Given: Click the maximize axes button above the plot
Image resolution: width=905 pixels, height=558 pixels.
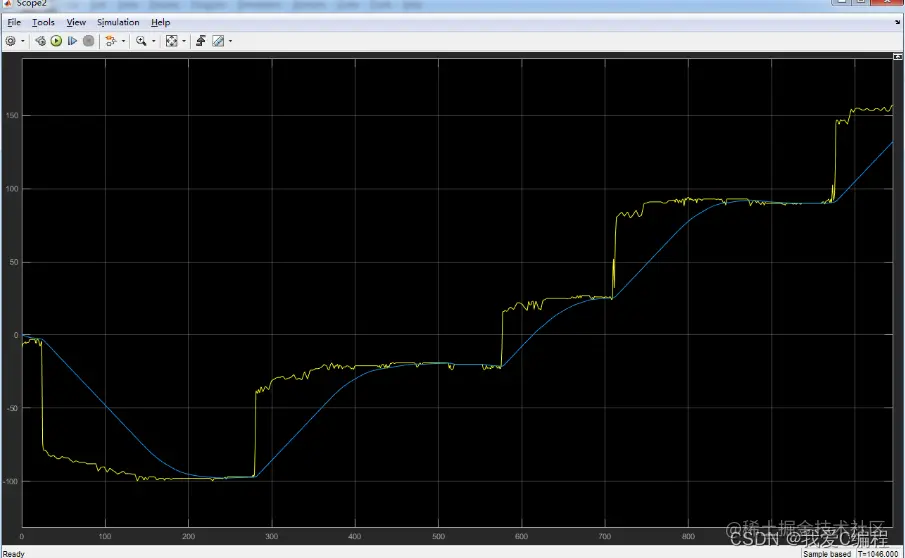Looking at the screenshot, I should (x=897, y=57).
